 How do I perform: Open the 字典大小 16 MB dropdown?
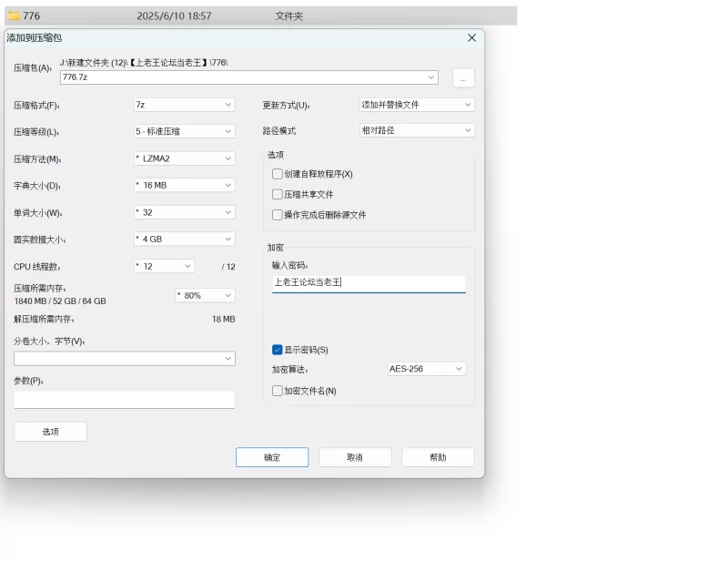pyautogui.click(x=185, y=185)
